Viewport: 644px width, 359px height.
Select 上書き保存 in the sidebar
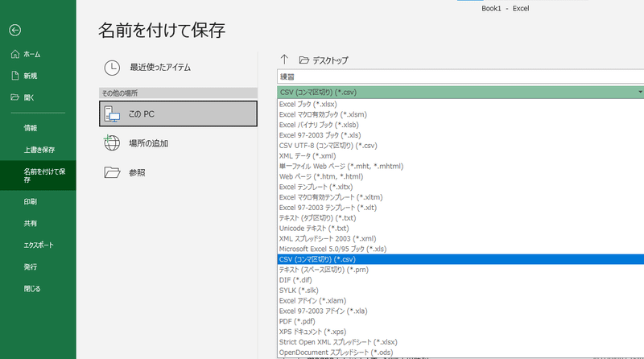tap(39, 150)
